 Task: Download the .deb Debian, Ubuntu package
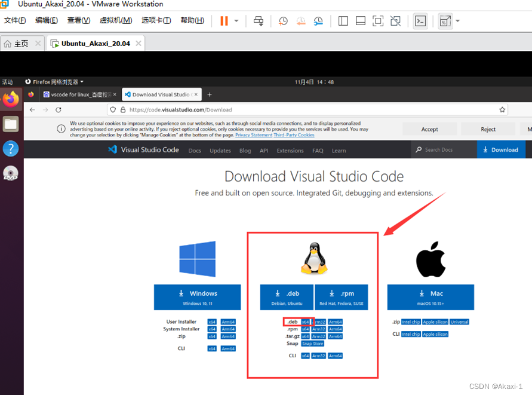[x=287, y=297]
